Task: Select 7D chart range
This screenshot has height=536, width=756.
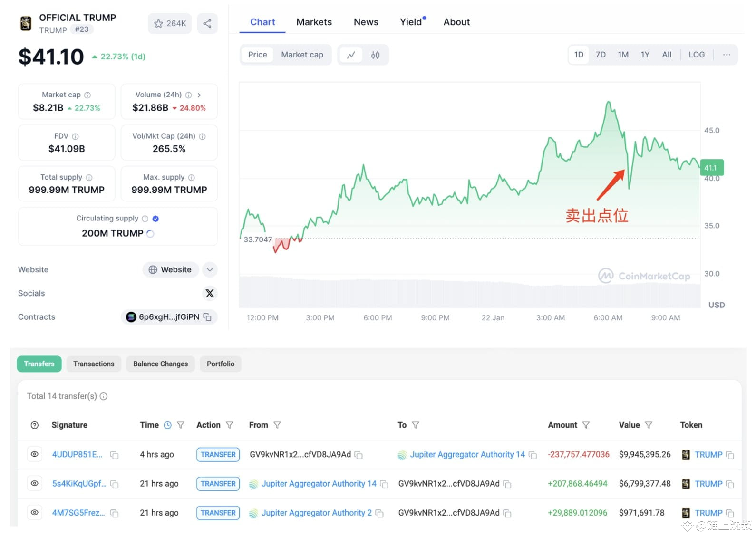Action: 601,55
